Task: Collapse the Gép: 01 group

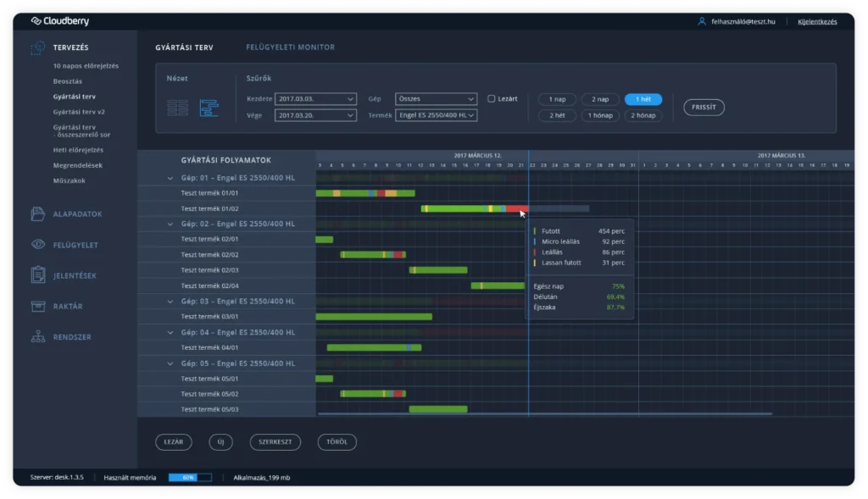Action: [170, 178]
